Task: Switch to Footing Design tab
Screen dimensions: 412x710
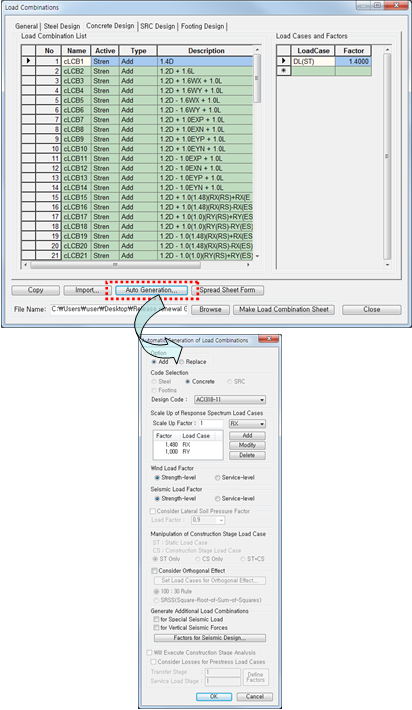Action: point(202,26)
